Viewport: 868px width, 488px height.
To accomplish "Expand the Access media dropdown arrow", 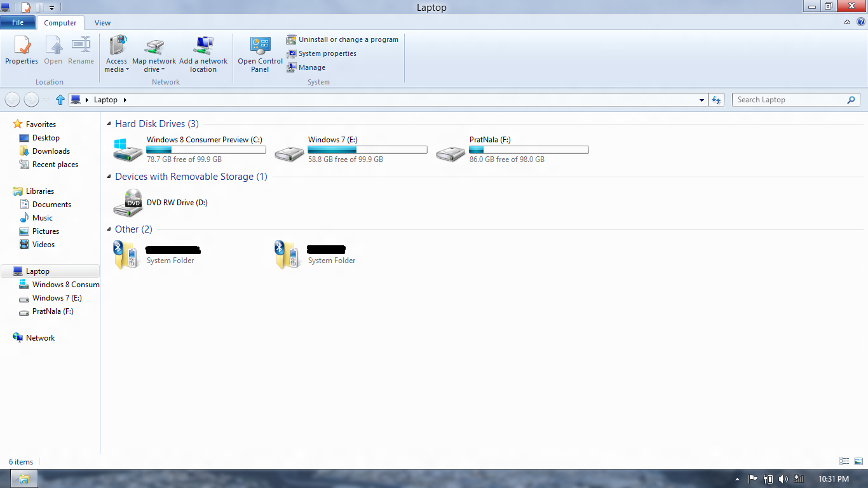I will coord(127,70).
